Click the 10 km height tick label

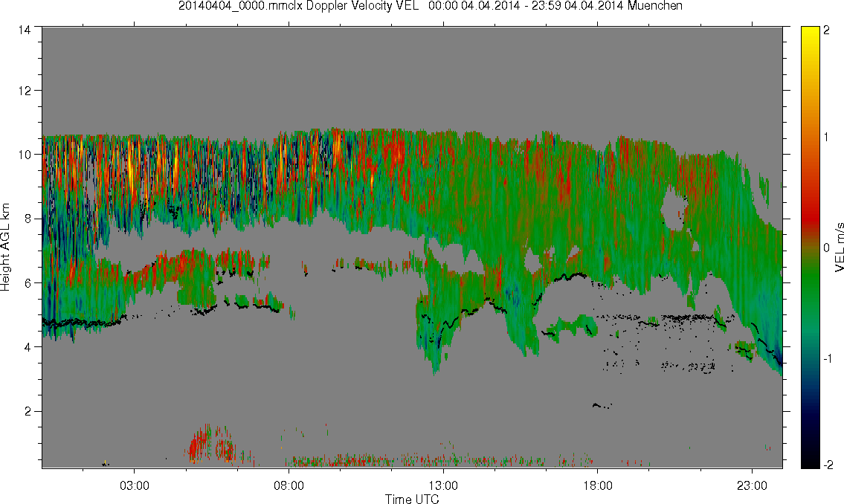point(25,155)
